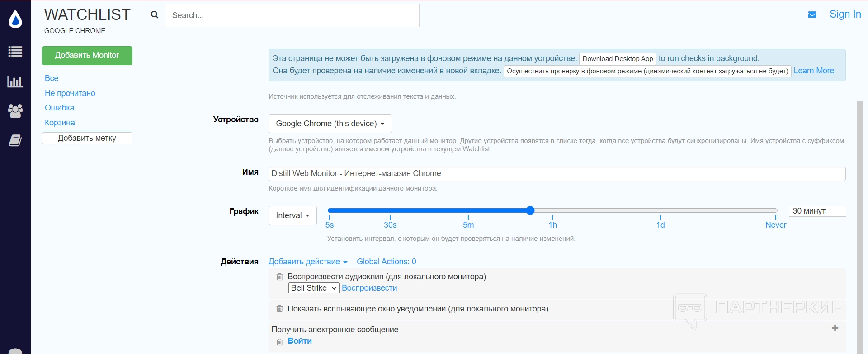
Task: Click the Sign In link
Action: tap(845, 14)
